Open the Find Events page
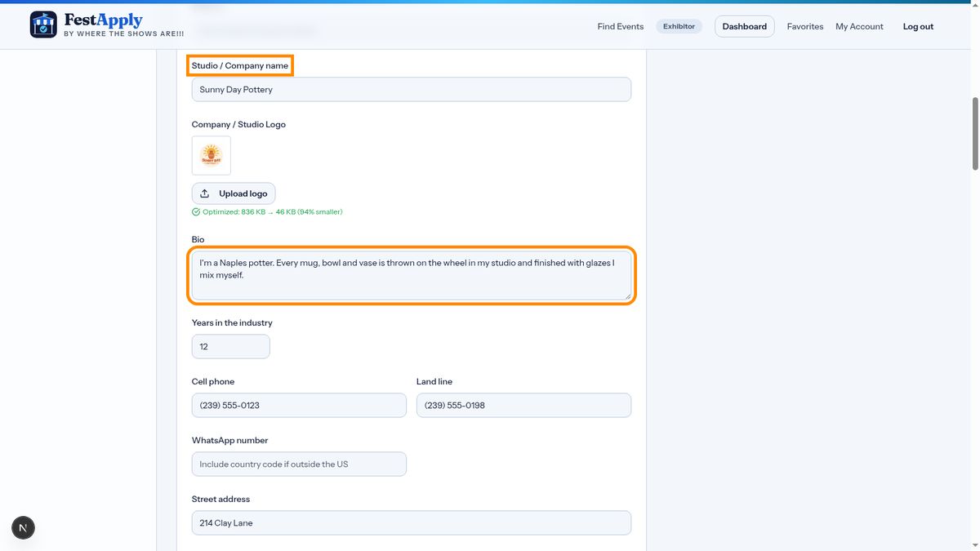Viewport: 980px width, 551px height. click(x=621, y=26)
